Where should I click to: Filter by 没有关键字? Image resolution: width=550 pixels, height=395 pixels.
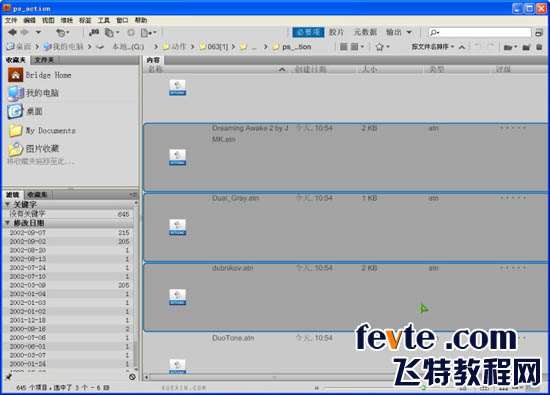[69, 214]
